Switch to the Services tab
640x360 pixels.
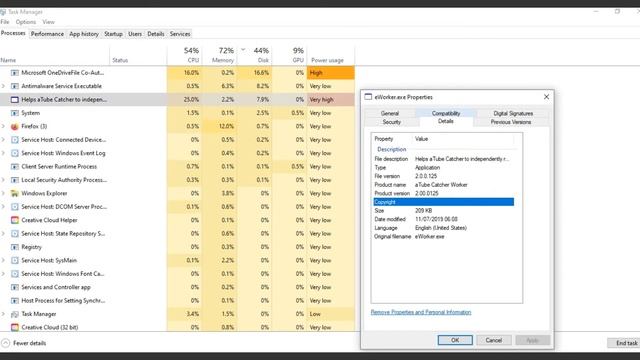point(180,34)
